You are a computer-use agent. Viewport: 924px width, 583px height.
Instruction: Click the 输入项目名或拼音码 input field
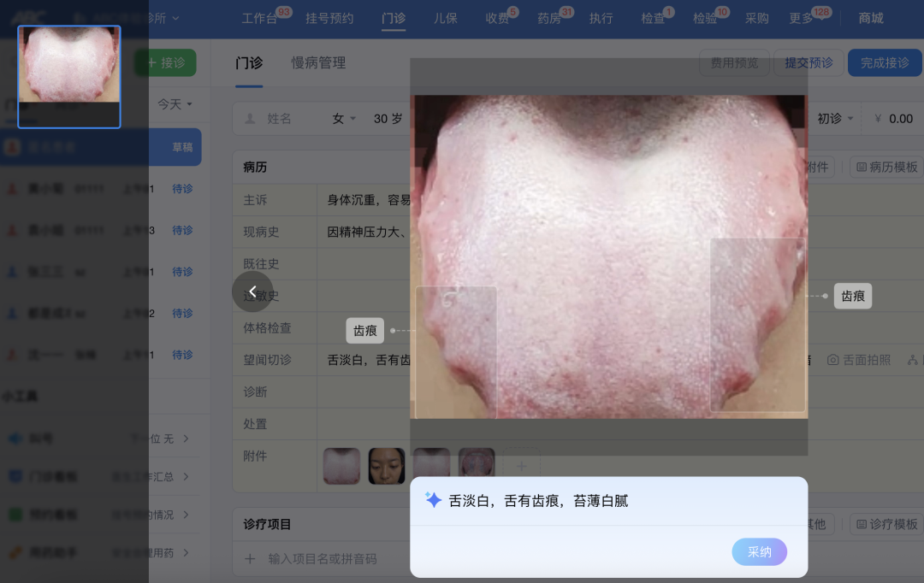click(x=317, y=558)
